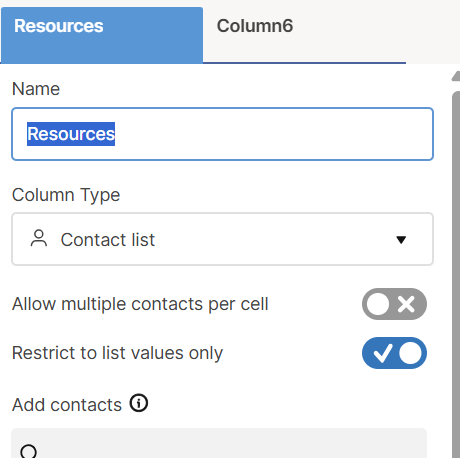This screenshot has height=458, width=460.
Task: Click the magnifier icon in contacts search
Action: click(29, 451)
